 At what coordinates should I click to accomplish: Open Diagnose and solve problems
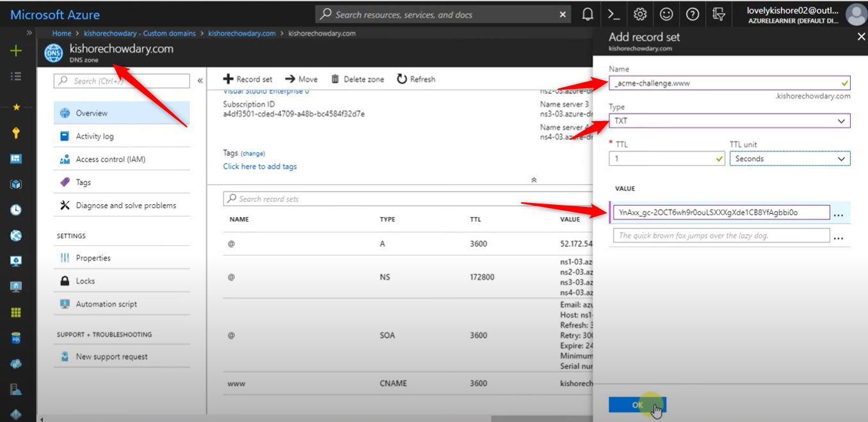(122, 206)
